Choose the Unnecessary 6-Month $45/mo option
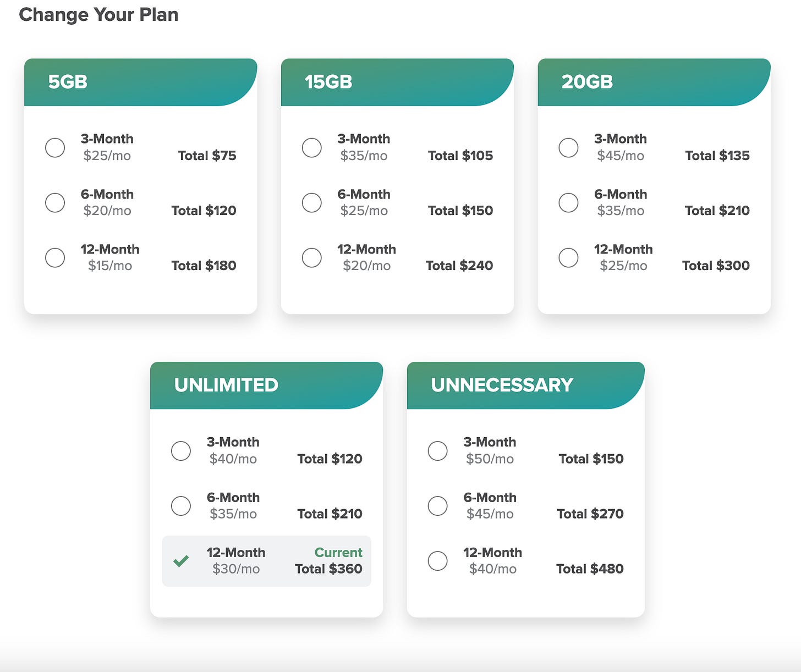This screenshot has height=672, width=801. (x=438, y=505)
